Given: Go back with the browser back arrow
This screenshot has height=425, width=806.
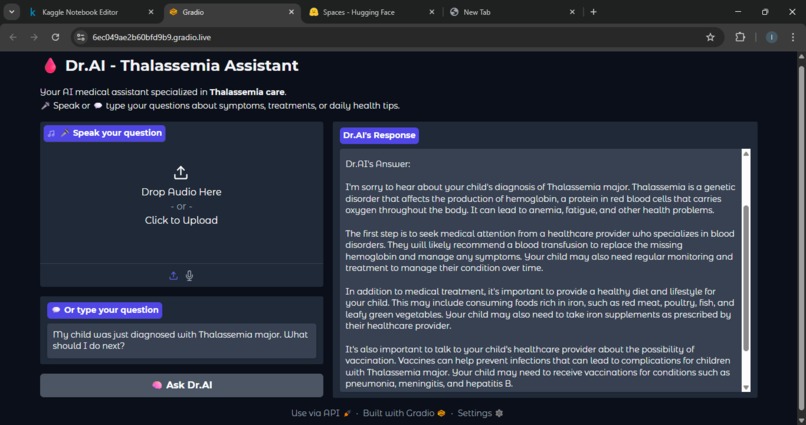Looking at the screenshot, I should point(13,37).
